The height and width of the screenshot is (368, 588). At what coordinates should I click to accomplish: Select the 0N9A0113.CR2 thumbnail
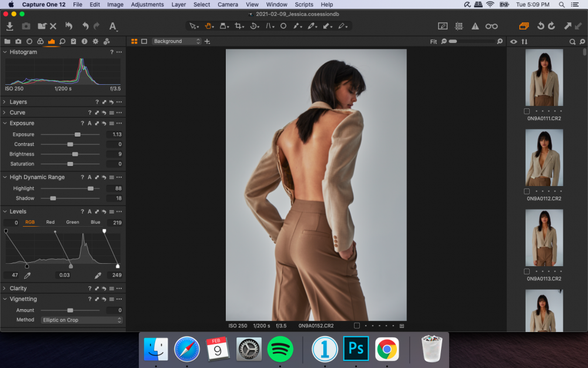pyautogui.click(x=544, y=238)
